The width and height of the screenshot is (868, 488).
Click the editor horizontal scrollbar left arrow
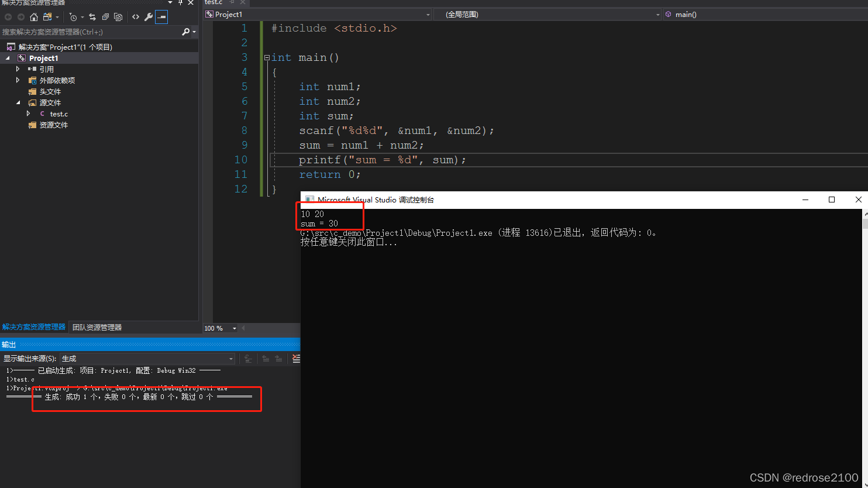tap(243, 328)
